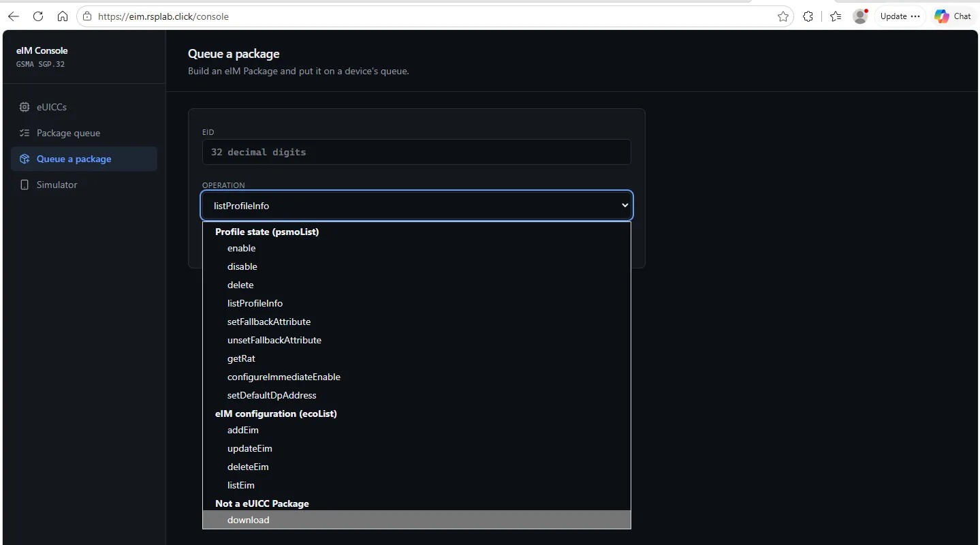Go back to the previous page
980x545 pixels.
(14, 16)
